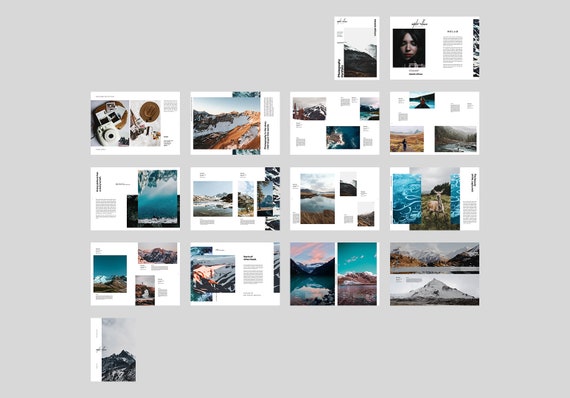Image resolution: width=570 pixels, height=398 pixels.
Task: Select the large orange ridge mountain spread
Action: (x=235, y=123)
